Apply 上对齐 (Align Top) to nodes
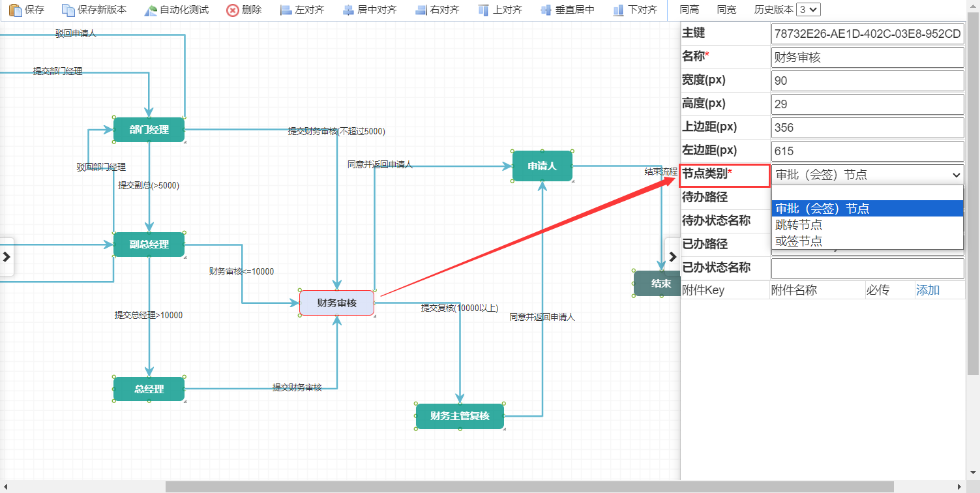This screenshot has width=980, height=493. coord(499,9)
